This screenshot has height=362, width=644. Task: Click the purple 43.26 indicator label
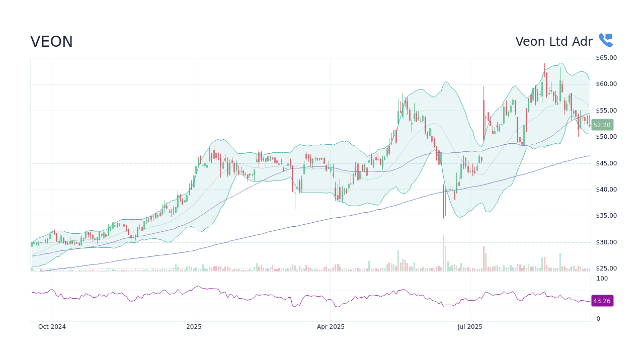(602, 301)
